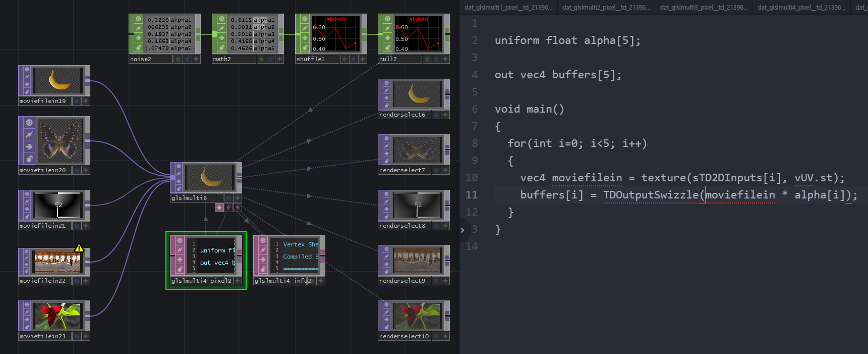
Task: Click the first pink up-arrow under glslmulti6
Action: tap(228, 207)
